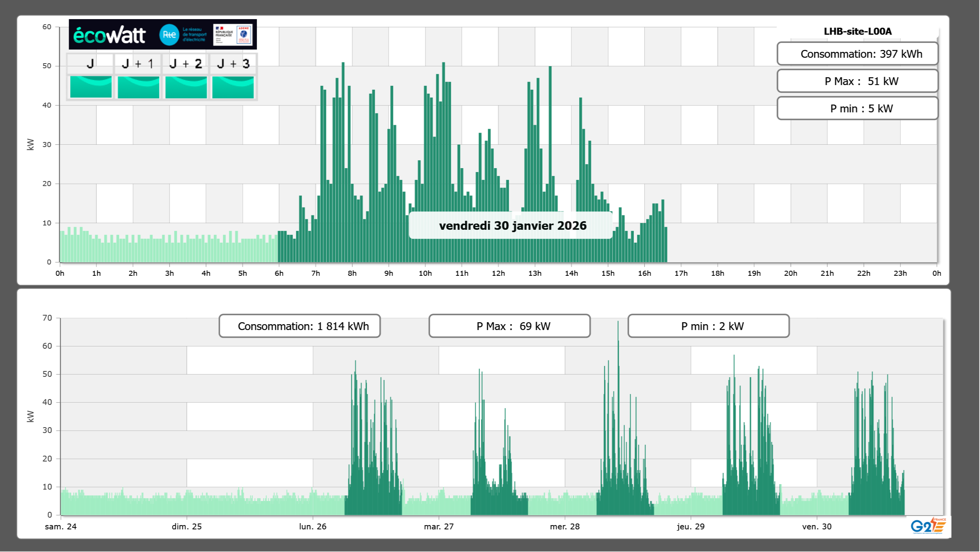Click the 12h tick on hourly axis
The width and height of the screenshot is (980, 552).
click(498, 273)
